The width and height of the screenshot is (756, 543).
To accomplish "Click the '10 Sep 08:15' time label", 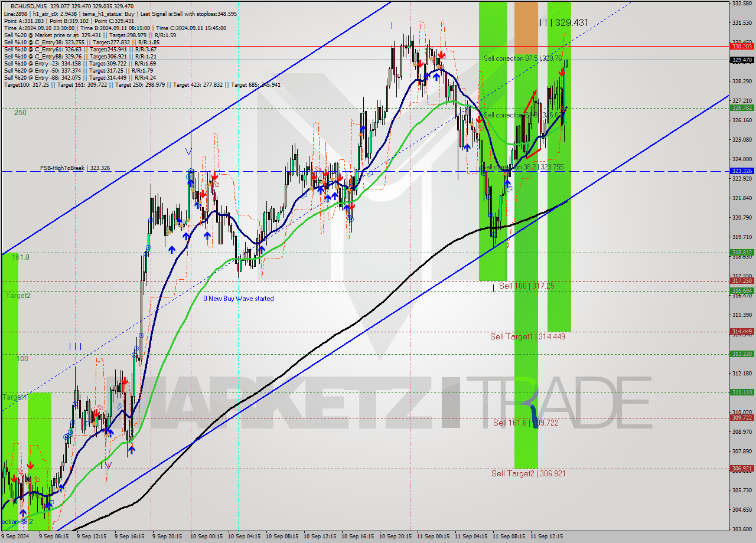I will tap(281, 537).
